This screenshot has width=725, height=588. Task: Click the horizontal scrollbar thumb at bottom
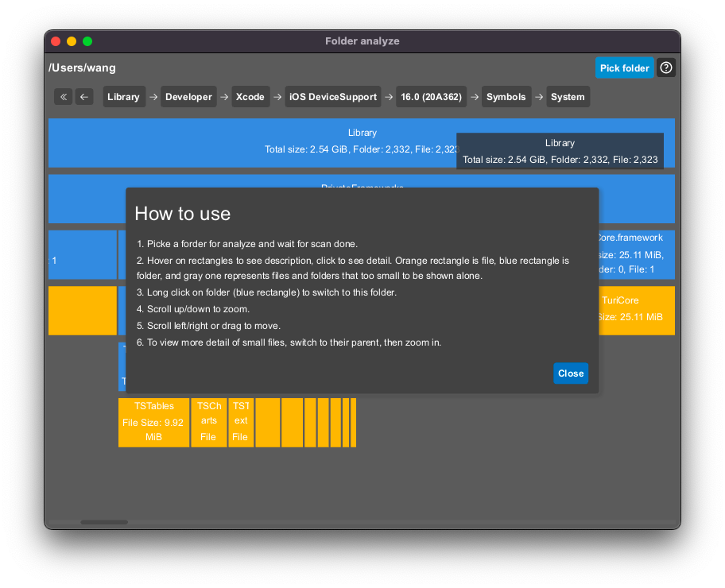(x=104, y=522)
